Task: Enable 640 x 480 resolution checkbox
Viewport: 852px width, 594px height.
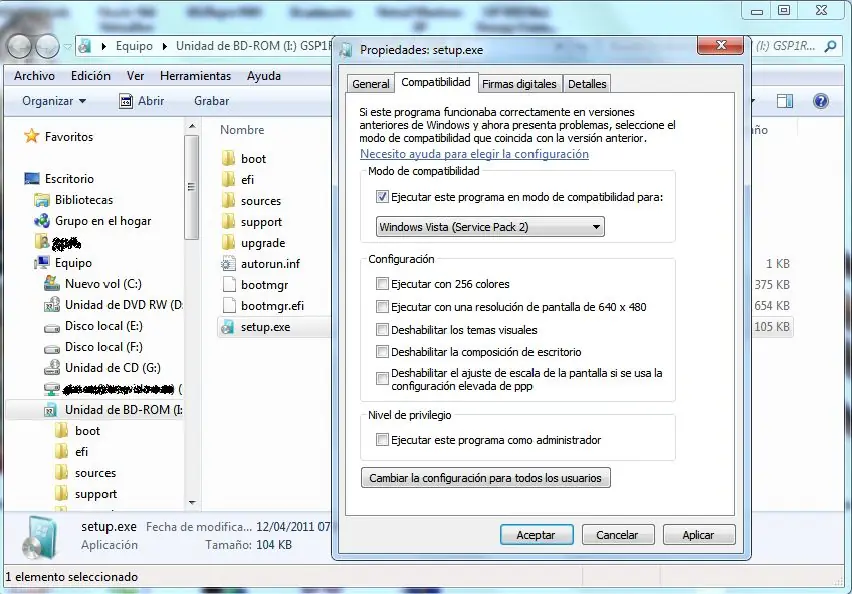Action: 382,307
